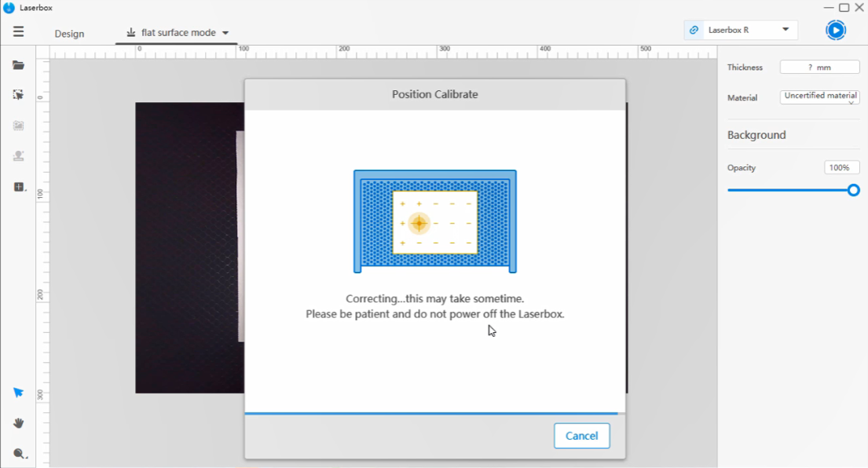This screenshot has height=468, width=868.
Task: Click the blue start play button
Action: 835,30
